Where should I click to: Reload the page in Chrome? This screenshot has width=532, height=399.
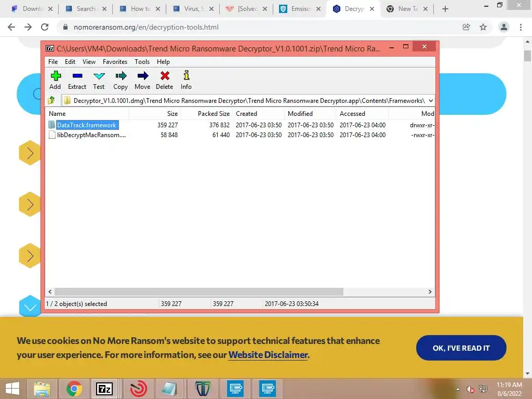pyautogui.click(x=45, y=27)
